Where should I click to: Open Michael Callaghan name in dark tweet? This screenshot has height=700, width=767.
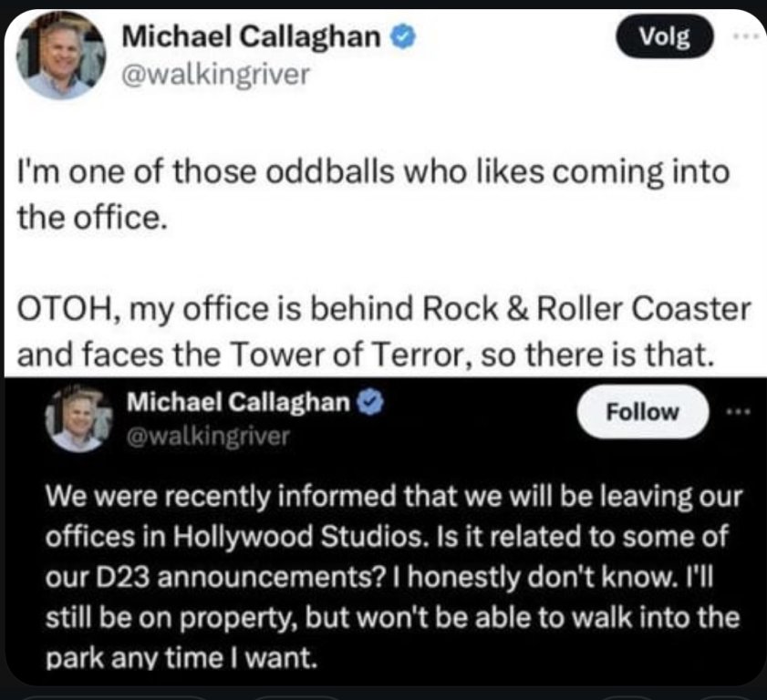[239, 402]
